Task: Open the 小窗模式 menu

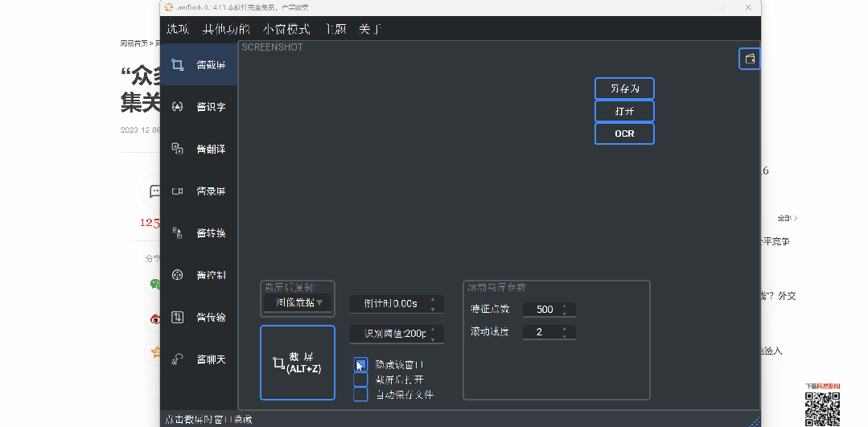Action: (x=286, y=29)
